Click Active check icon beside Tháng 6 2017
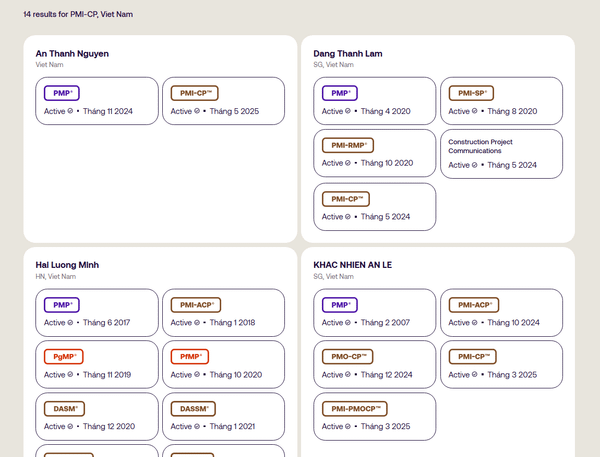This screenshot has width=600, height=457. 70,323
